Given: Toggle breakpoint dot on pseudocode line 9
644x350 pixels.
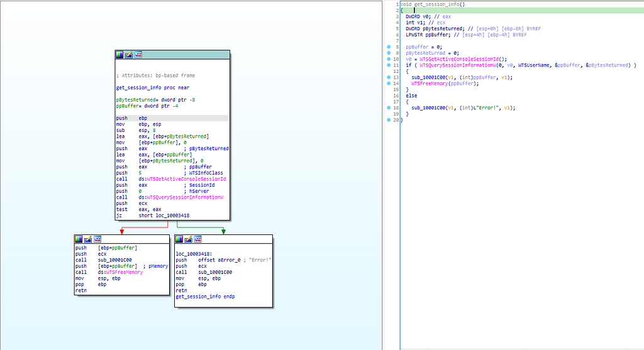Looking at the screenshot, I should click(389, 53).
